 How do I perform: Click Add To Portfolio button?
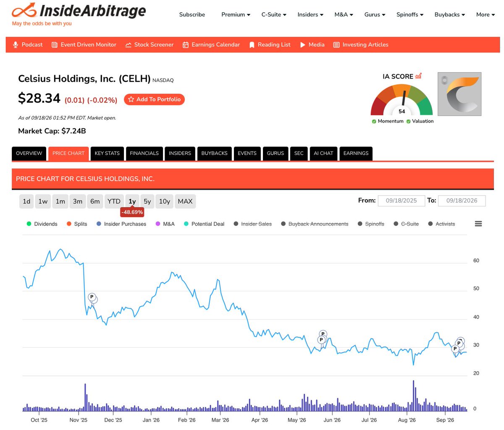click(154, 99)
